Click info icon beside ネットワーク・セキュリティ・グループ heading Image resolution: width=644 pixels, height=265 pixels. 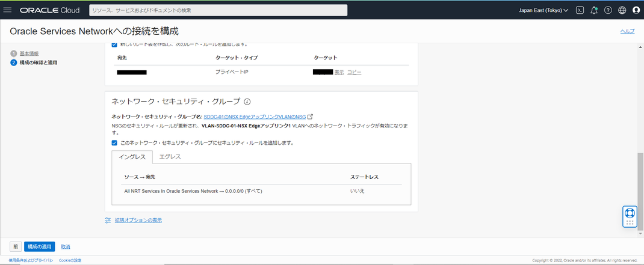247,102
